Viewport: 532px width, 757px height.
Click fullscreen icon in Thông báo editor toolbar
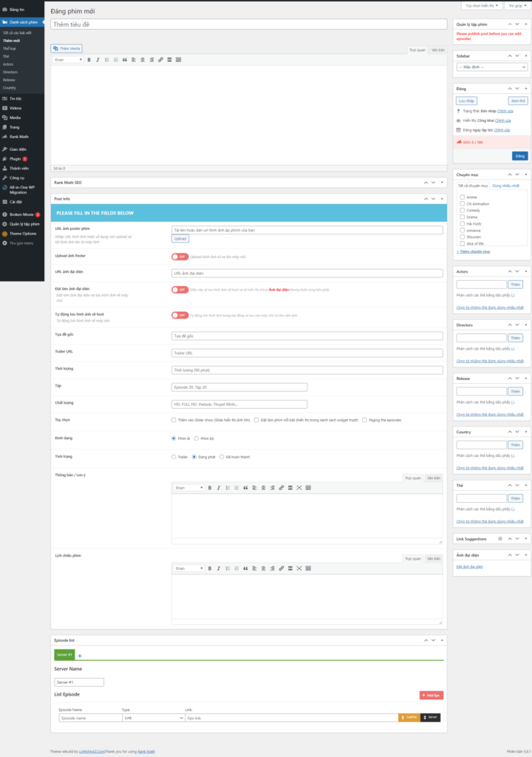pos(299,488)
